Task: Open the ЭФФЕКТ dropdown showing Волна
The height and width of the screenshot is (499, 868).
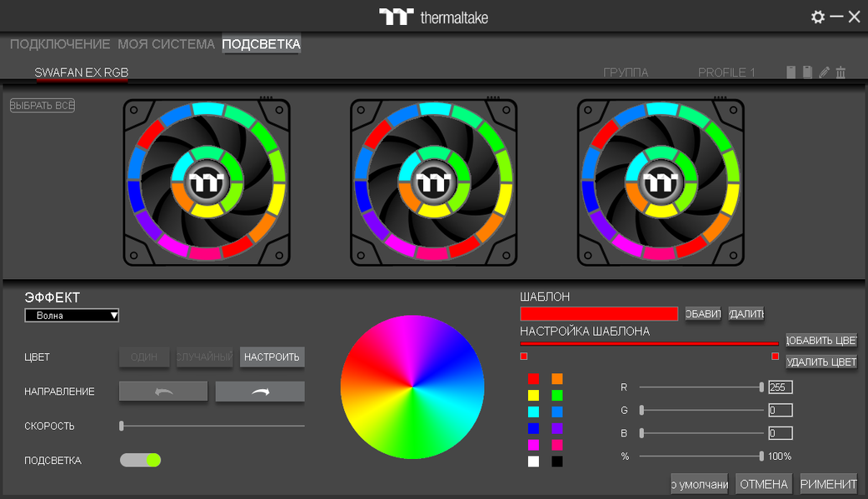Action: [x=72, y=316]
